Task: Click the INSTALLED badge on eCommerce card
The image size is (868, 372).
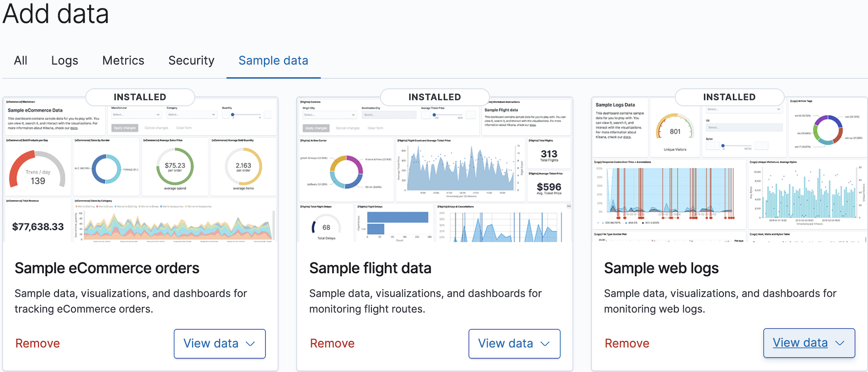Action: pyautogui.click(x=139, y=97)
